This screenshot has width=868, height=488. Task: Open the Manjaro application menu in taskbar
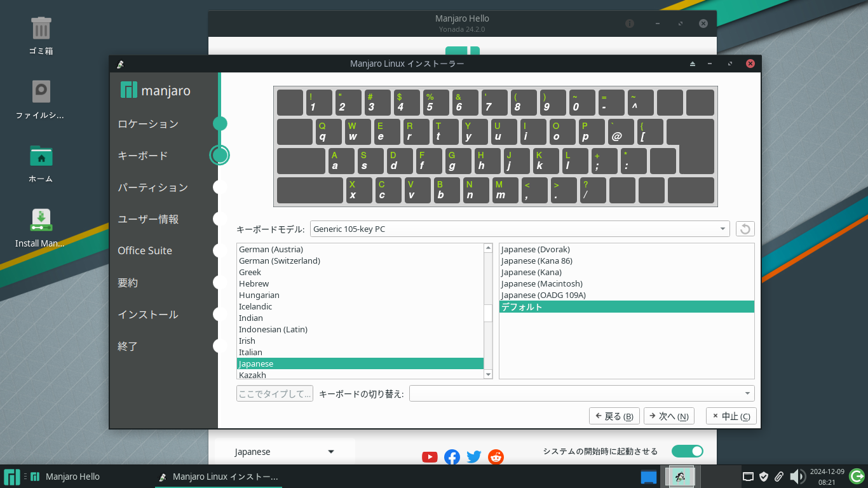pos(12,477)
